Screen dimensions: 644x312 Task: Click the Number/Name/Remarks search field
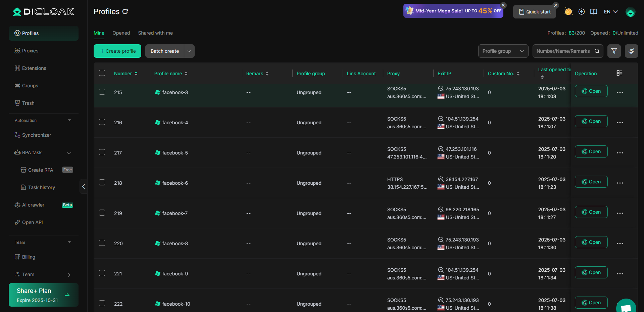tap(563, 51)
